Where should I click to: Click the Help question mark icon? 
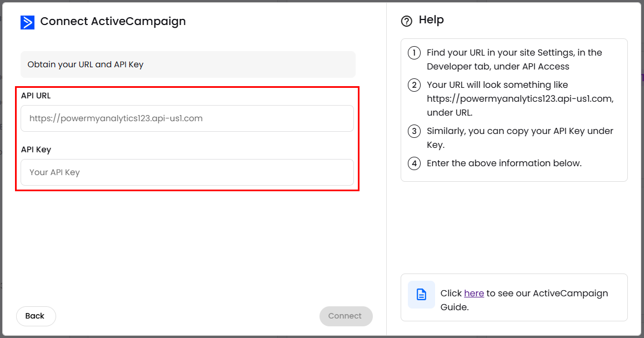(x=407, y=21)
